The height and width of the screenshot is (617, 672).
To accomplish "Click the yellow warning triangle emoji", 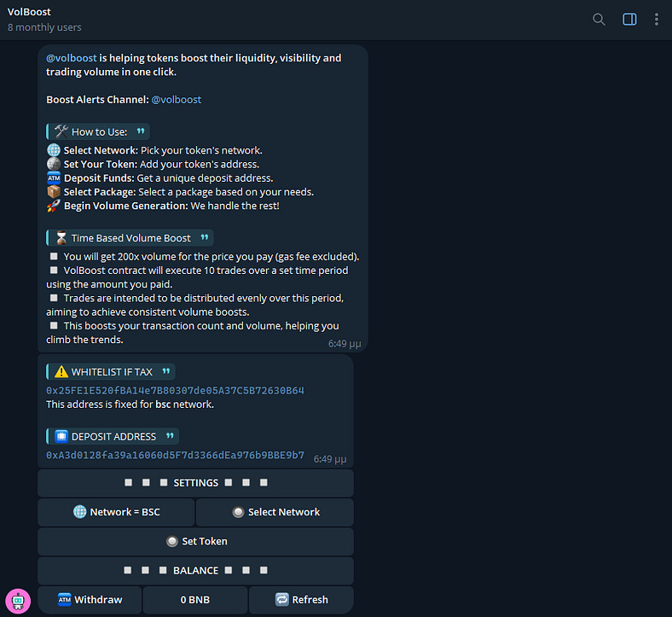I will (61, 372).
